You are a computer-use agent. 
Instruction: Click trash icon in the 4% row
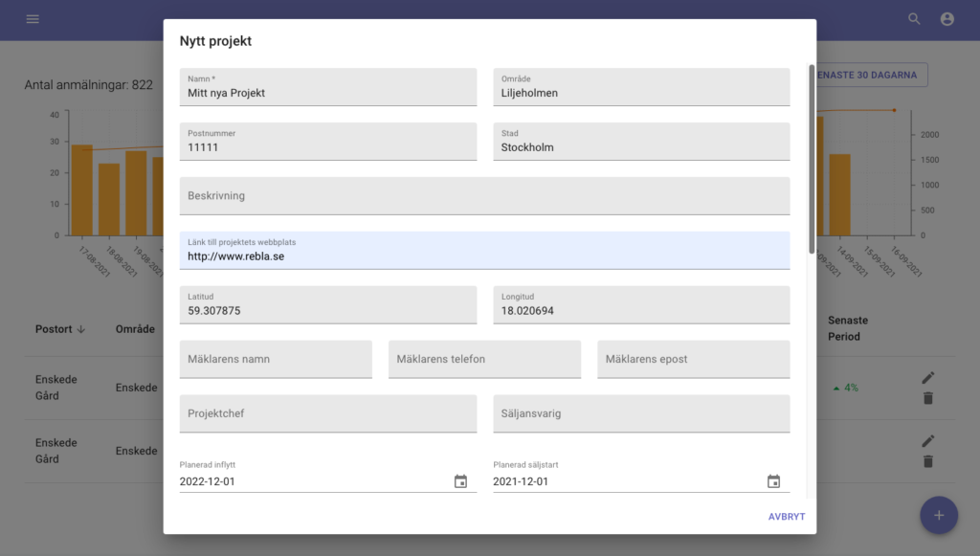(928, 398)
